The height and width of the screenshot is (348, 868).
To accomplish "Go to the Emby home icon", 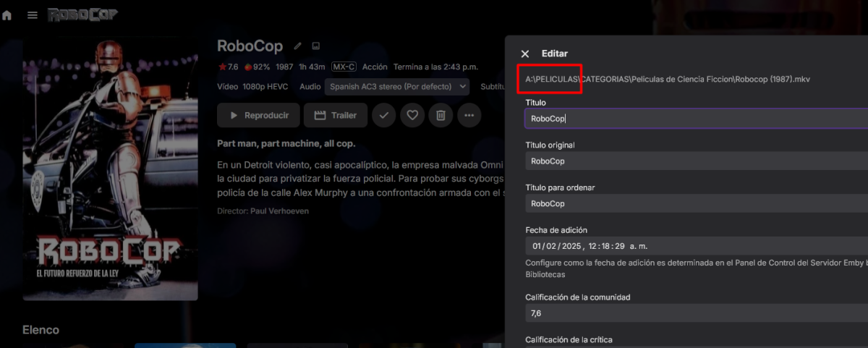I will (7, 14).
